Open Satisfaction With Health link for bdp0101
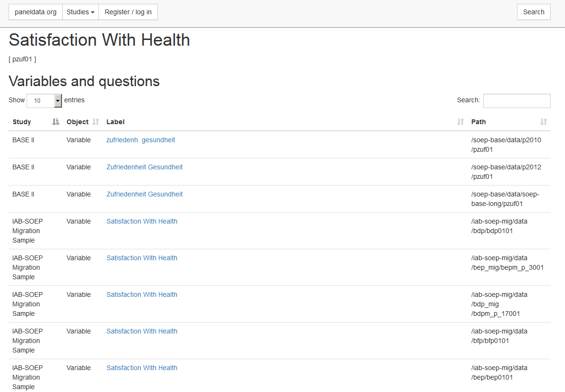 click(x=142, y=221)
